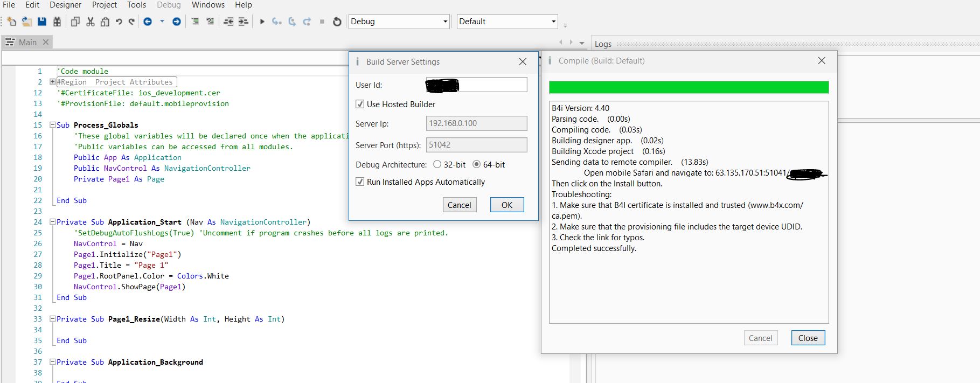
Task: Collapse the Application_Background sub
Action: tap(52, 362)
